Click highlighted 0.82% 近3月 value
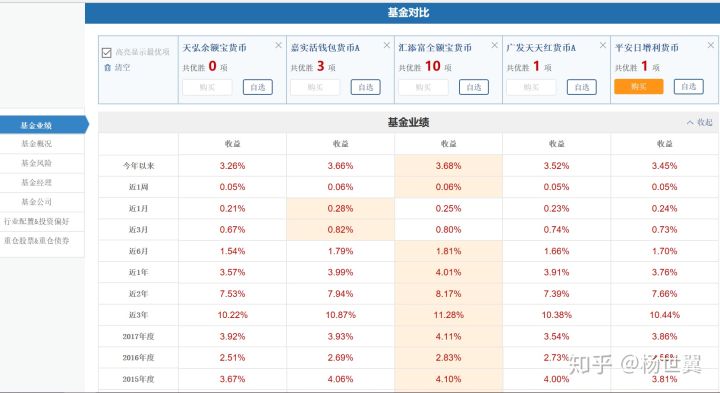 pos(340,230)
